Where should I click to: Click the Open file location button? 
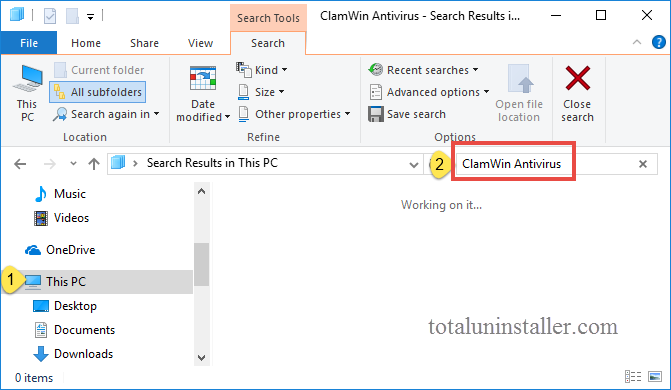click(519, 93)
